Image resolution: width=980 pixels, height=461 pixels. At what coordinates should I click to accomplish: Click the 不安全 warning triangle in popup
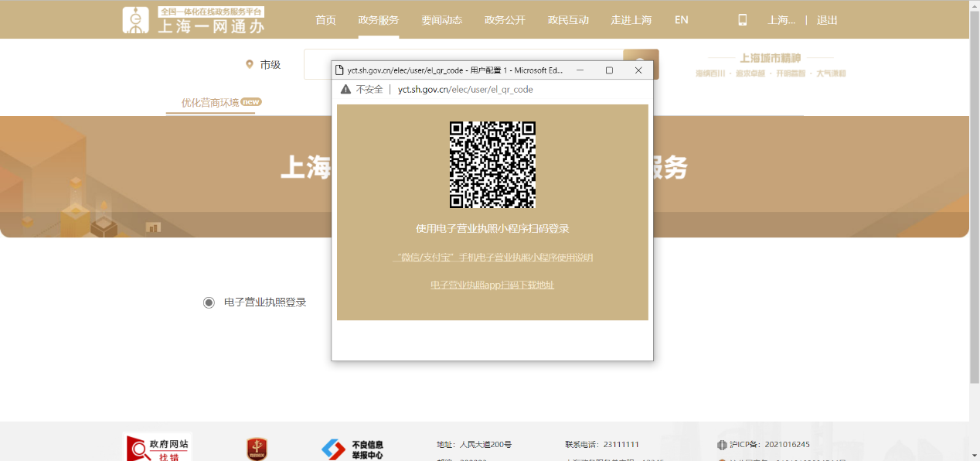[x=346, y=90]
